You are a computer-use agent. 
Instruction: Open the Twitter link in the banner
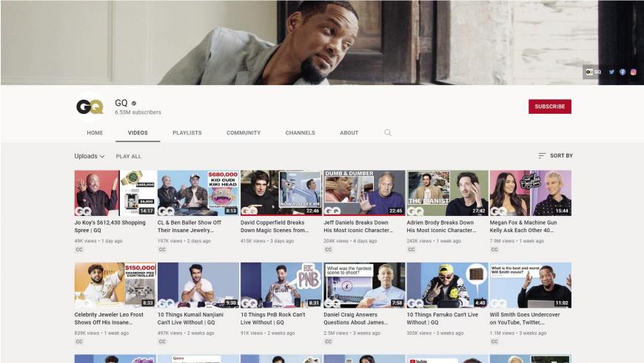click(x=611, y=72)
